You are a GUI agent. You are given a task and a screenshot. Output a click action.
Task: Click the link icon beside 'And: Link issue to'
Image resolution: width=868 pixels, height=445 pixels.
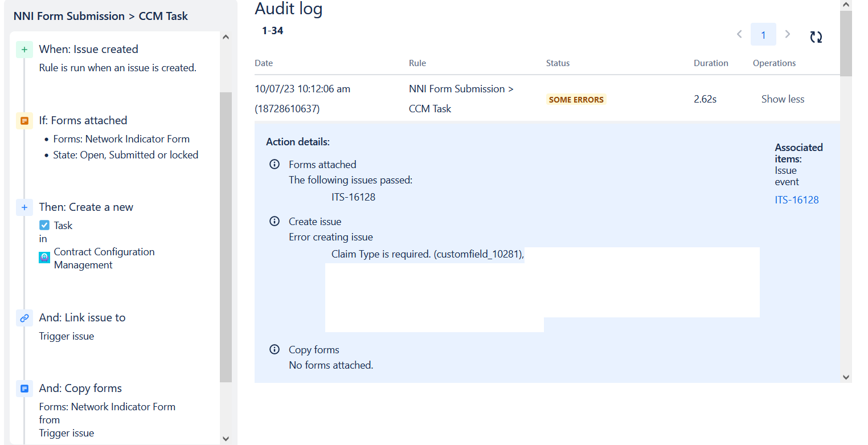pos(24,318)
